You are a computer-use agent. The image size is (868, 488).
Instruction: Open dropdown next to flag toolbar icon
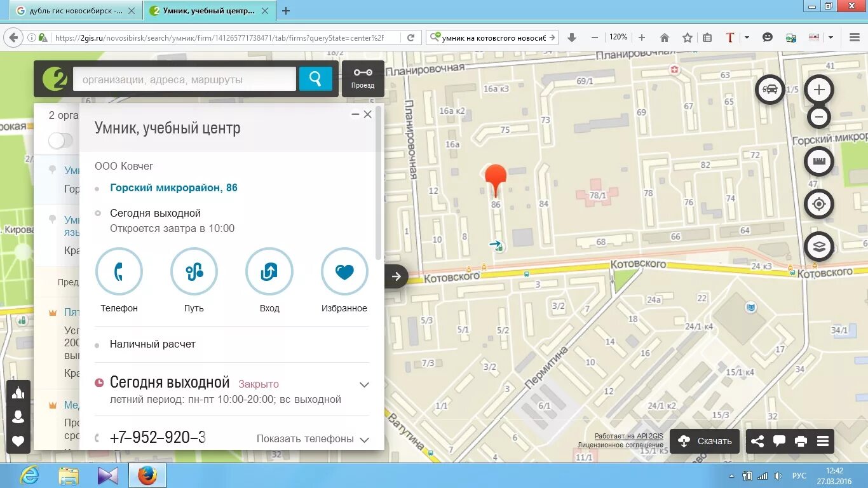click(831, 37)
